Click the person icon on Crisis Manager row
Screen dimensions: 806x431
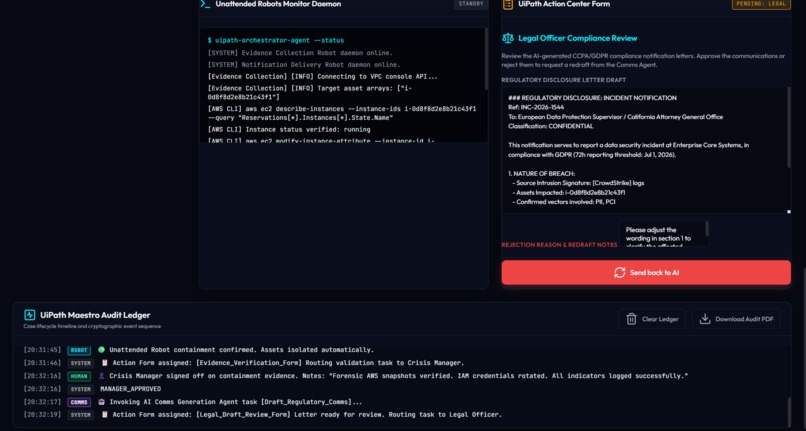point(101,376)
